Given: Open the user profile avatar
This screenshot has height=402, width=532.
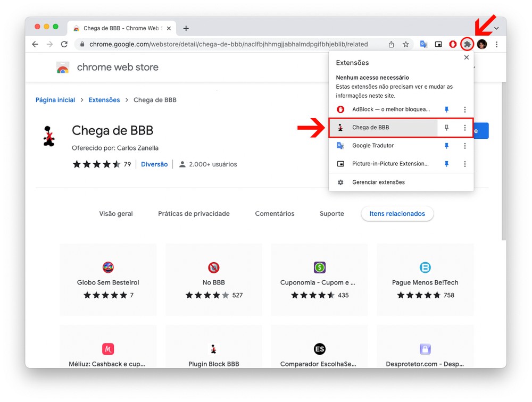Looking at the screenshot, I should (x=482, y=45).
